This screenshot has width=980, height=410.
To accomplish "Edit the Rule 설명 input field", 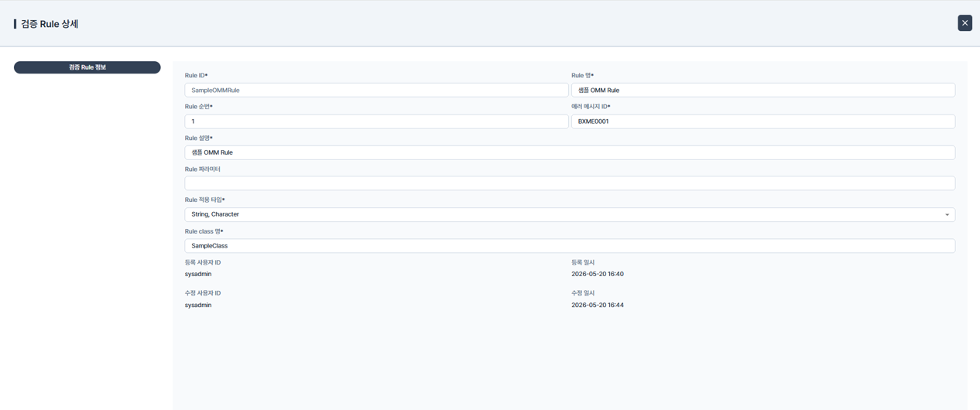I will click(570, 152).
